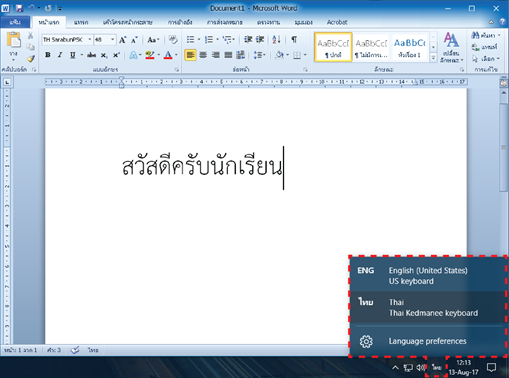
Task: Open the blue File tab
Action: [x=15, y=22]
